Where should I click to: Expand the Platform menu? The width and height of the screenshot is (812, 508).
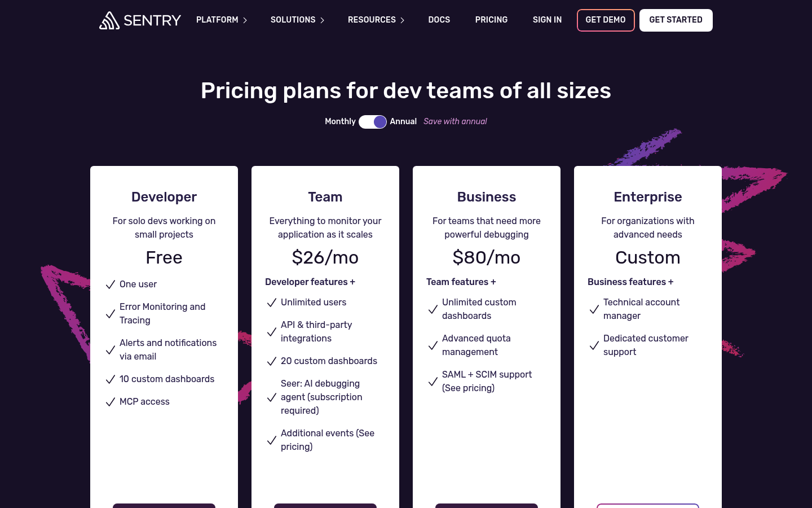tap(222, 20)
